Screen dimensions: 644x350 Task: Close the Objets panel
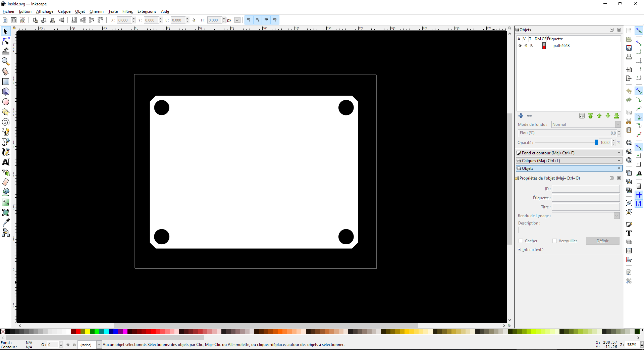(x=619, y=30)
